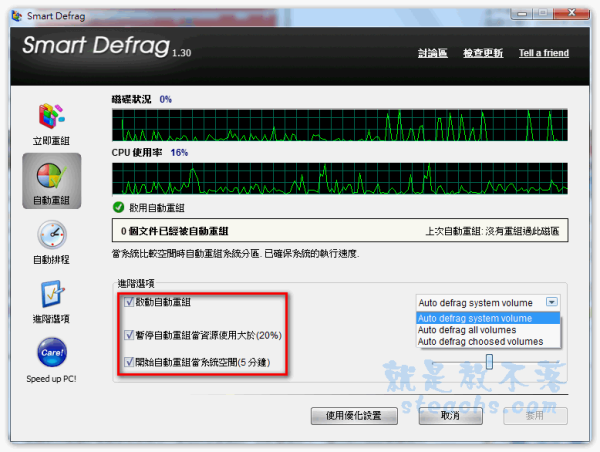Click the 使用優化設置 button
The height and width of the screenshot is (452, 600).
point(354,416)
